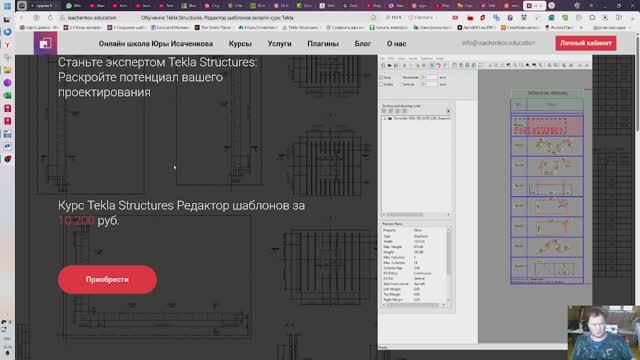Click the Yandex Y icon in sidebar

click(x=7, y=44)
